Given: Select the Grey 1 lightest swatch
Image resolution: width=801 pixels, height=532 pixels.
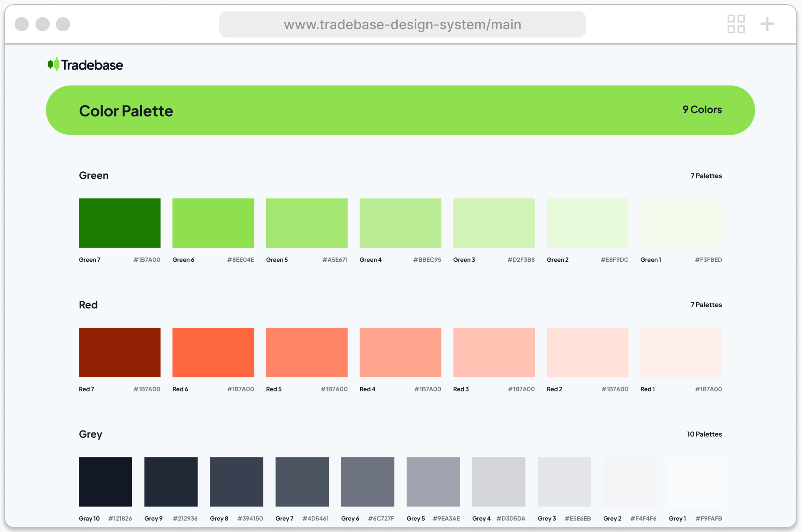Looking at the screenshot, I should coord(695,482).
